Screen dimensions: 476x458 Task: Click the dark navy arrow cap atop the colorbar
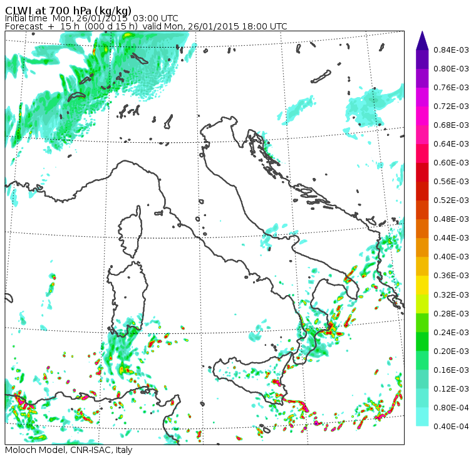click(x=422, y=41)
